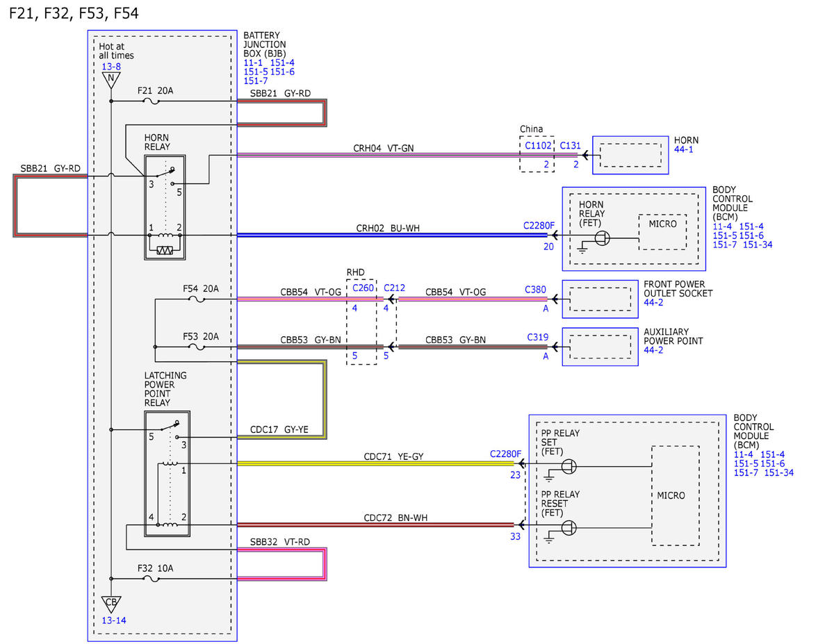The height and width of the screenshot is (644, 834).
Task: Open C2280F connector link on CRH02 wire
Action: click(x=539, y=226)
